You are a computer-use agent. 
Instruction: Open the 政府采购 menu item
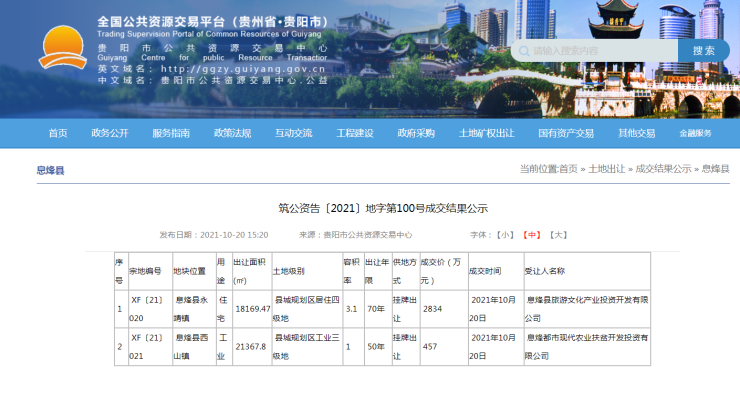416,134
